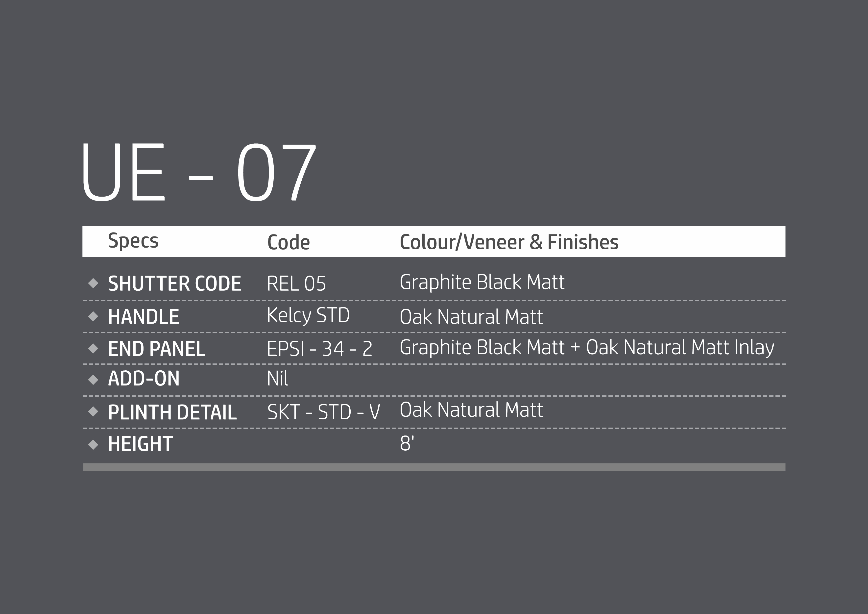Select the EPSI - 34 - 2 code

pyautogui.click(x=319, y=349)
